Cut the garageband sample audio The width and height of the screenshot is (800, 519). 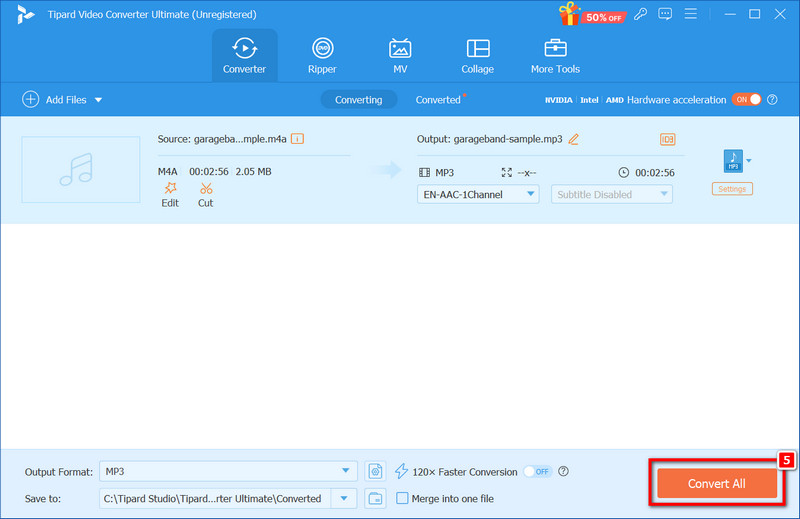coord(206,195)
